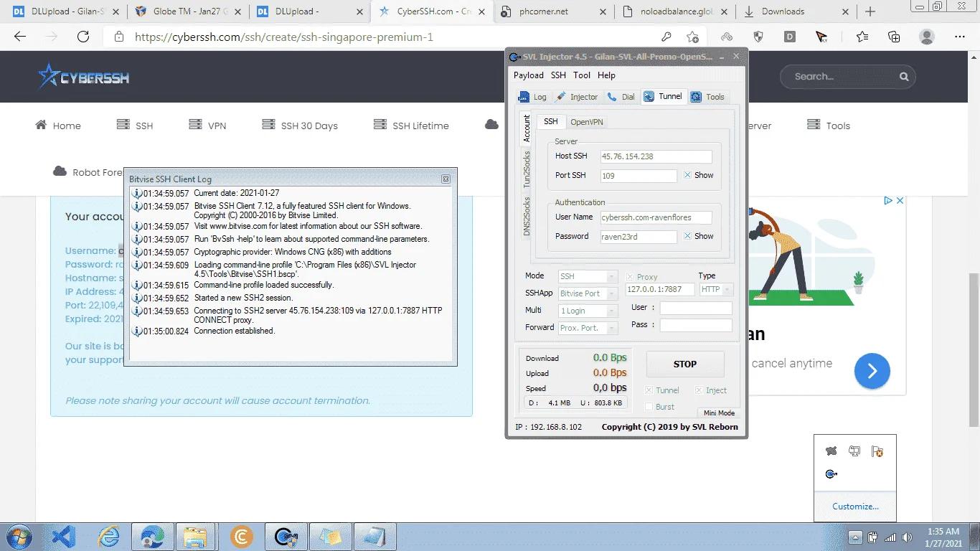Click the orange cursor extension icon

click(822, 37)
